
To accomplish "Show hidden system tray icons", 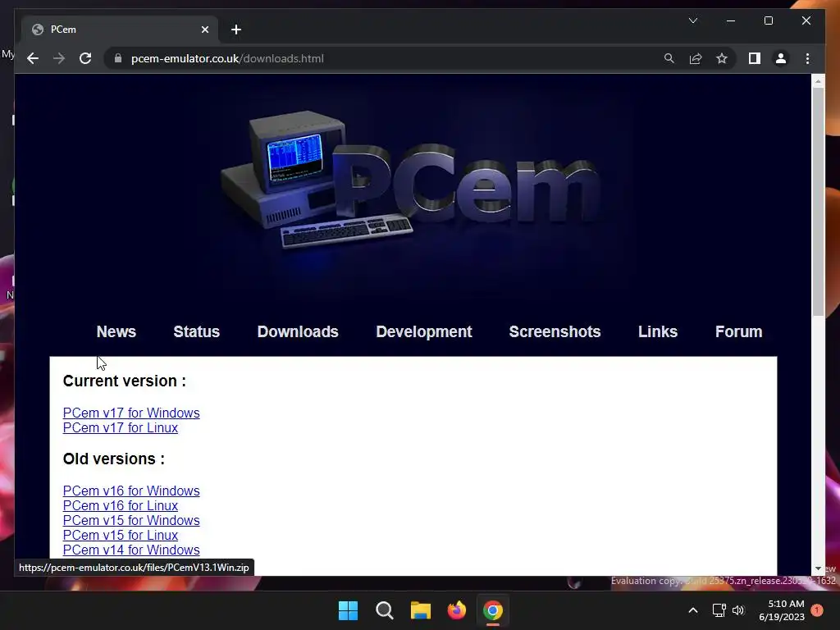I will coord(692,610).
